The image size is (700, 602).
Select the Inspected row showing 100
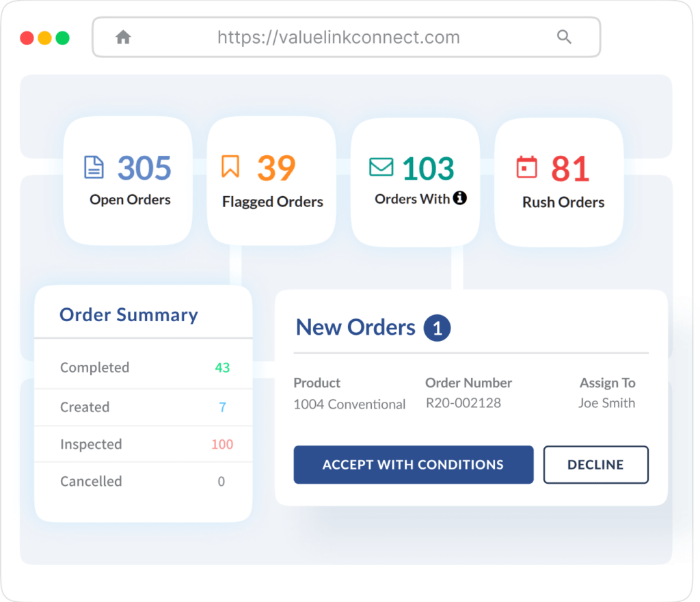222,444
